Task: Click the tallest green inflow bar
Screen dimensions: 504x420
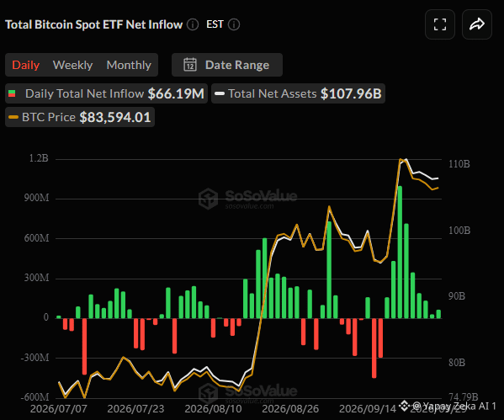Action: tap(400, 253)
